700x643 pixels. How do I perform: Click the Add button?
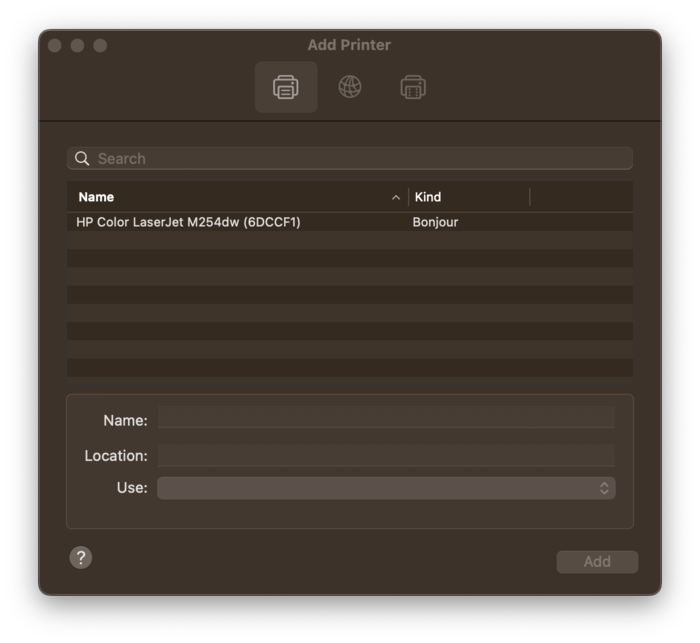[x=597, y=562]
